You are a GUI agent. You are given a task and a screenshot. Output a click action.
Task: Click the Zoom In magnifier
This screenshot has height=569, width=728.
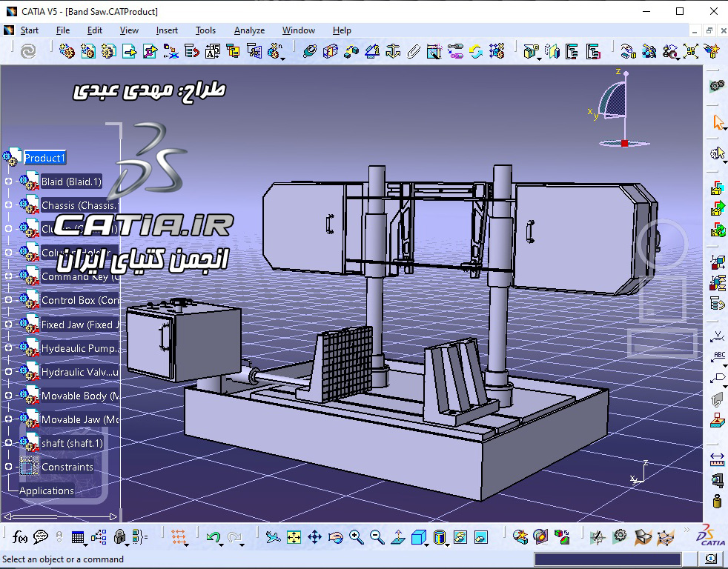(356, 537)
